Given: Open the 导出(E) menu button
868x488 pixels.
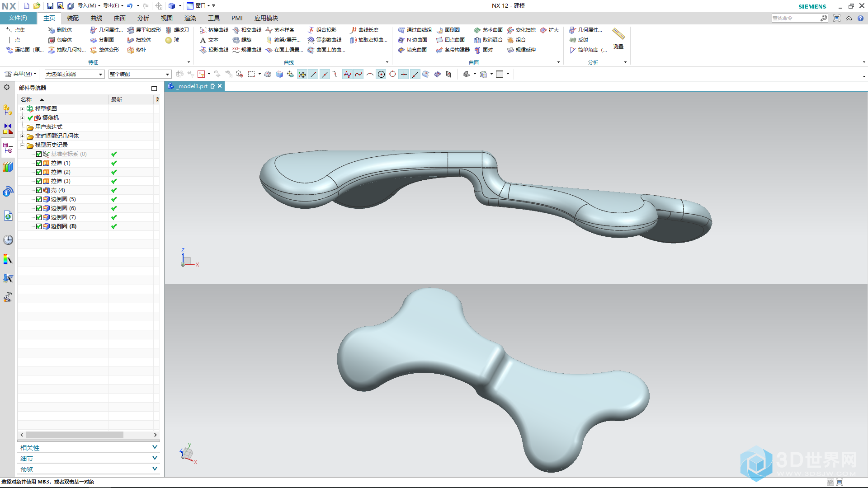Looking at the screenshot, I should click(x=113, y=6).
